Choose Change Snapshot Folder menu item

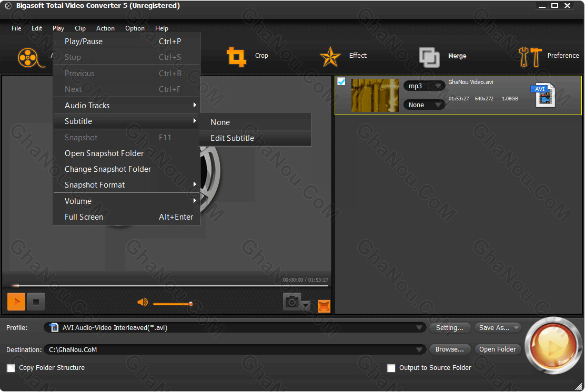coord(126,169)
